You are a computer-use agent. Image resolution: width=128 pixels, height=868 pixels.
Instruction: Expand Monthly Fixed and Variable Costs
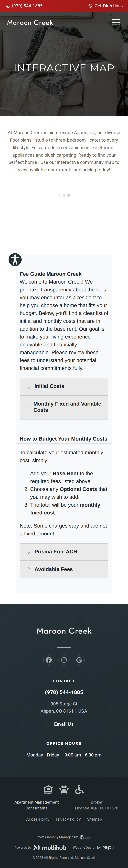pos(64,407)
